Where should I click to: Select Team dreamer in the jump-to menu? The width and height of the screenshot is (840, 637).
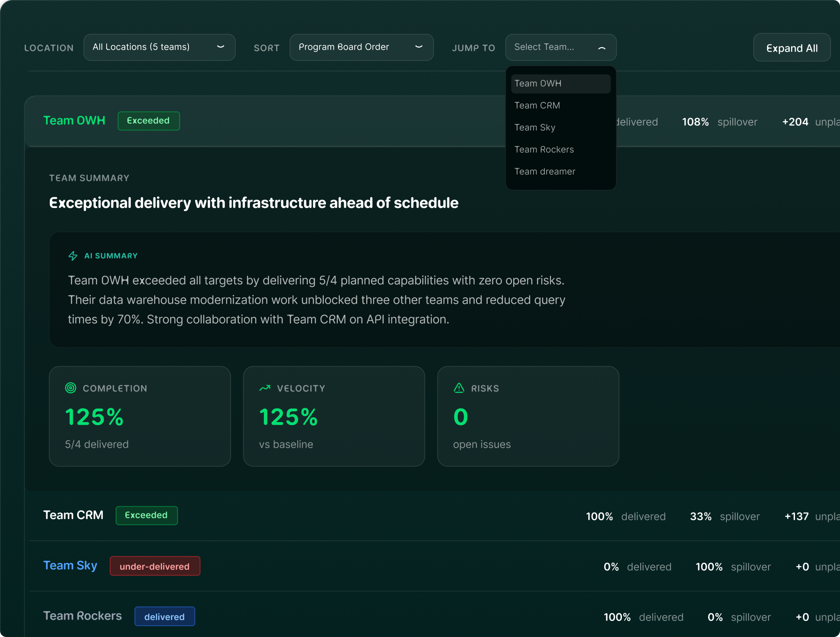click(560, 172)
